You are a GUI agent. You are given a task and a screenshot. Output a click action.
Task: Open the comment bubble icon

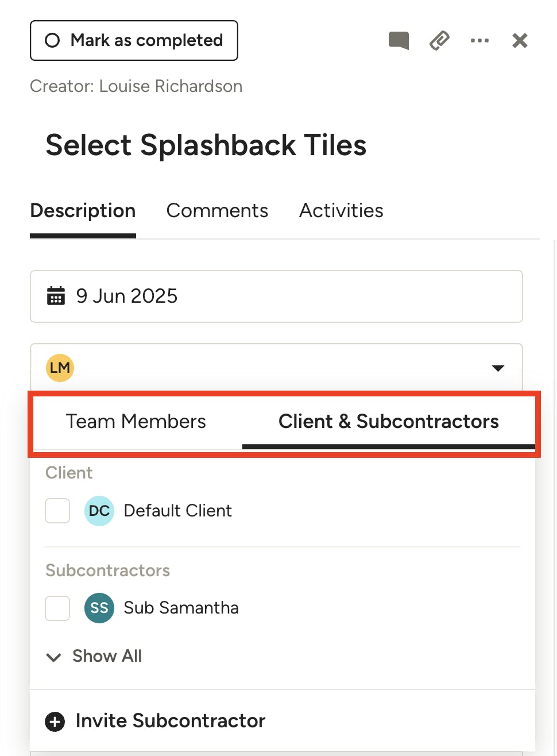[x=399, y=41]
